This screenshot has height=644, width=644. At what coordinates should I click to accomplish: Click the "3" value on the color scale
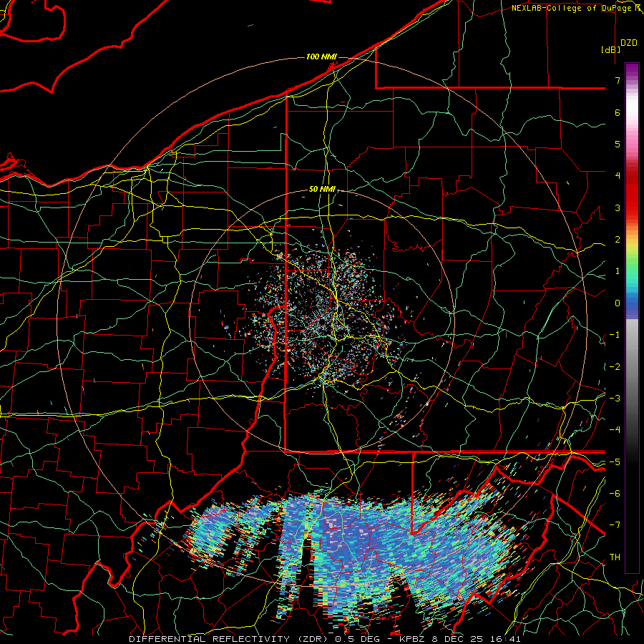tap(618, 208)
